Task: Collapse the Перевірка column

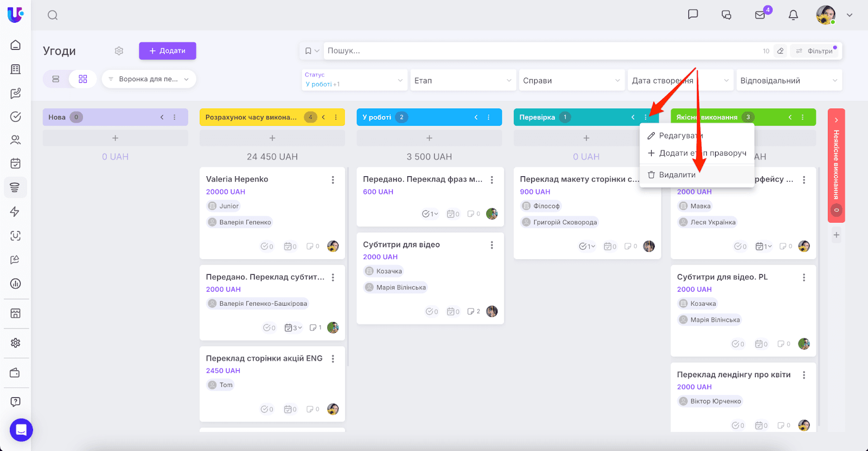Action: (633, 117)
